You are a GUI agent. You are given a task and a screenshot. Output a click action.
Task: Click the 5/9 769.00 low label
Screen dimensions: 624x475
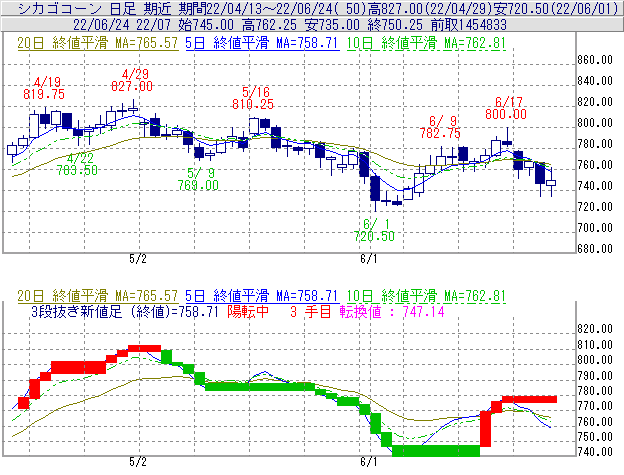point(198,179)
